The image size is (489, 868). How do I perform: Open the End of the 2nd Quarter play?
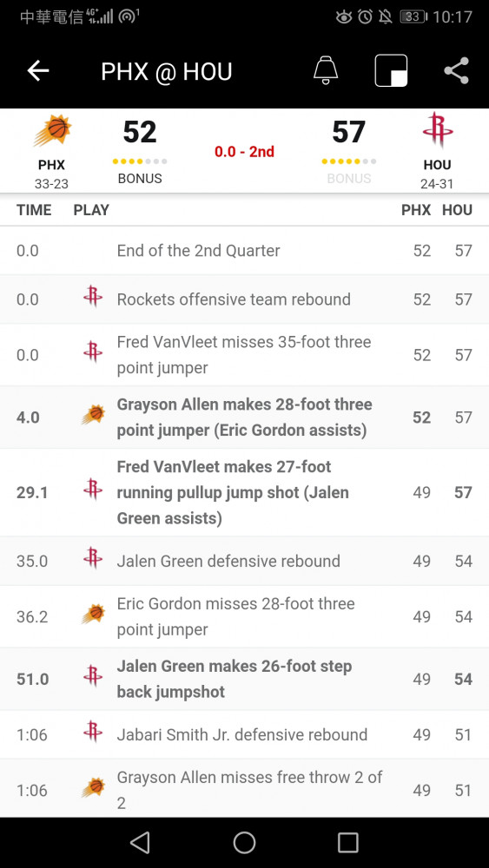coord(244,250)
